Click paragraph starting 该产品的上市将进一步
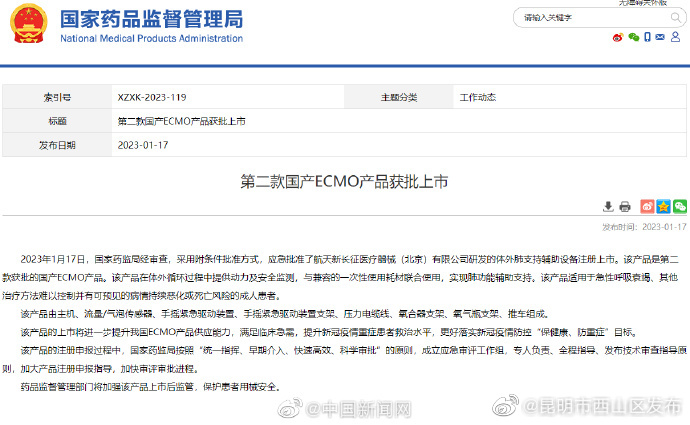The image size is (690, 425). pyautogui.click(x=329, y=332)
